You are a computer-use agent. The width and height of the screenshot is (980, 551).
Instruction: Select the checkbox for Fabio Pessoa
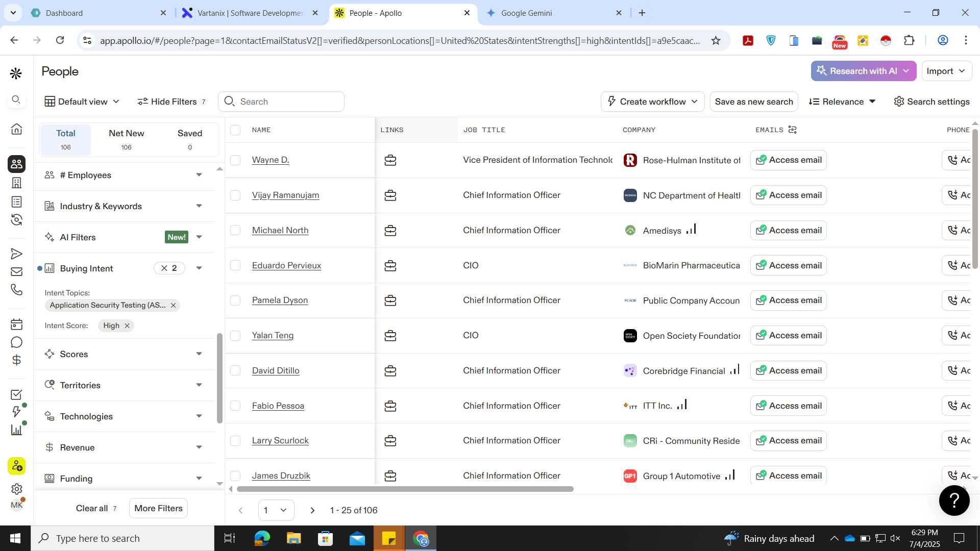pos(235,406)
